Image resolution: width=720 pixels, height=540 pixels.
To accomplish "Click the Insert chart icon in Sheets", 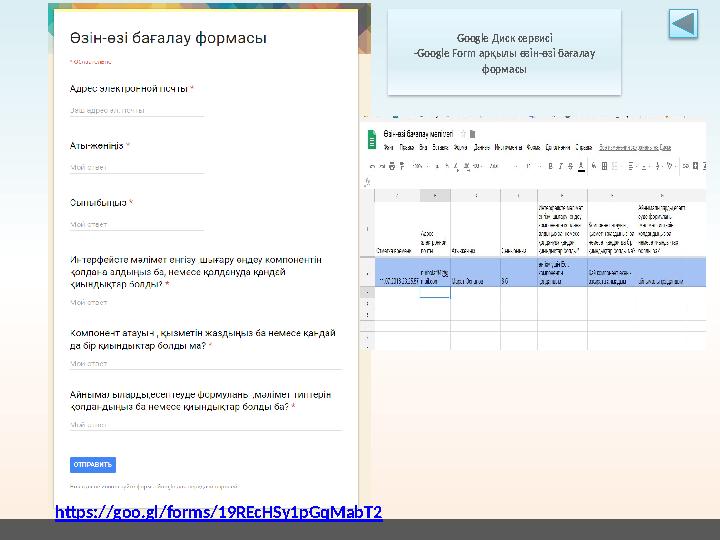I will coord(705,166).
